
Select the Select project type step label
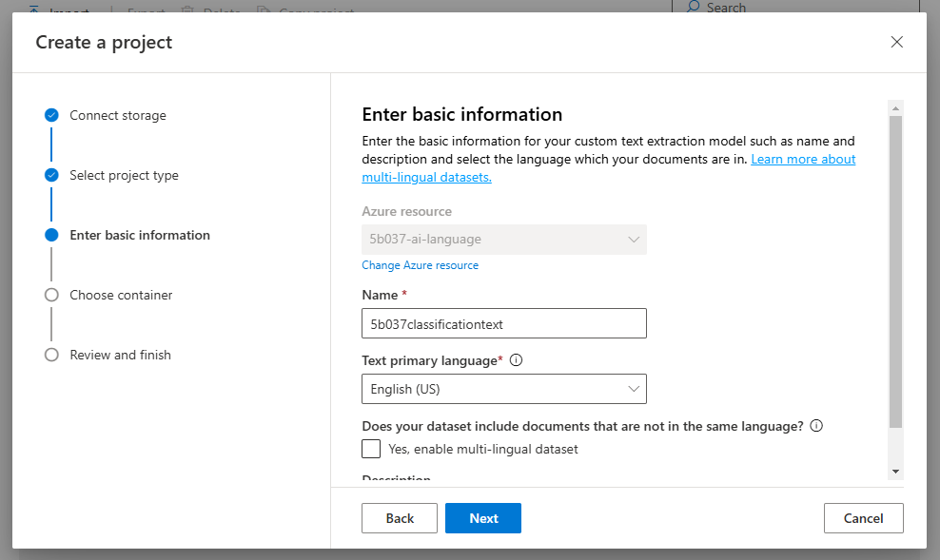[x=124, y=175]
